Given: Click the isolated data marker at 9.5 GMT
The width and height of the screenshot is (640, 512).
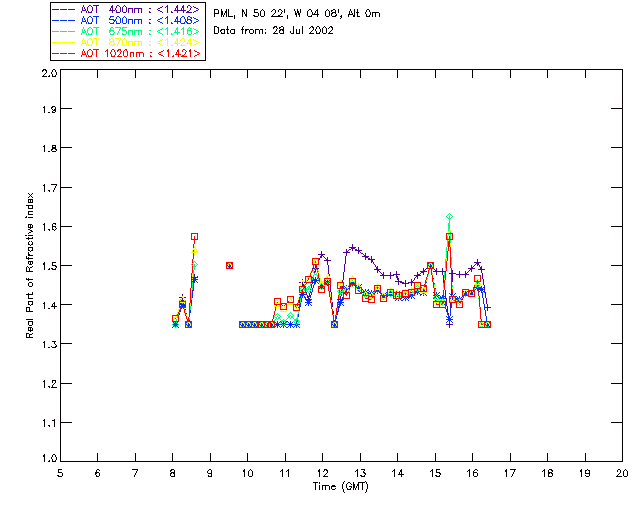Looking at the screenshot, I should click(229, 265).
